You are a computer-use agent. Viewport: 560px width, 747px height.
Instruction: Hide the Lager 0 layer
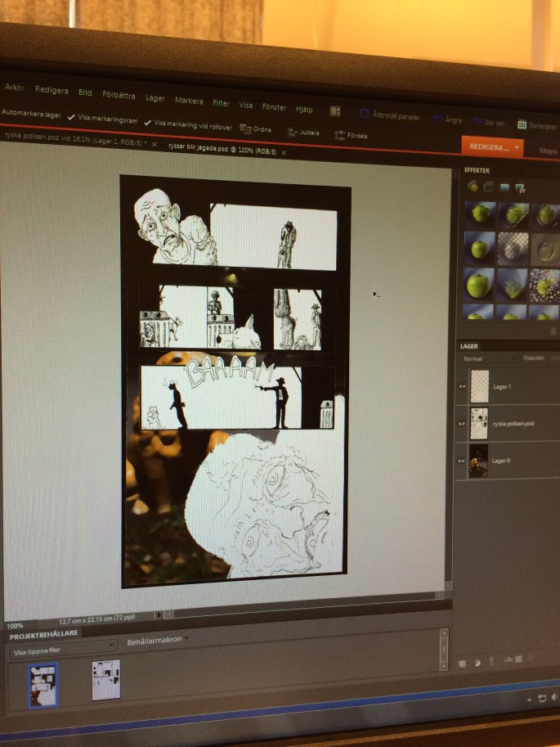463,461
